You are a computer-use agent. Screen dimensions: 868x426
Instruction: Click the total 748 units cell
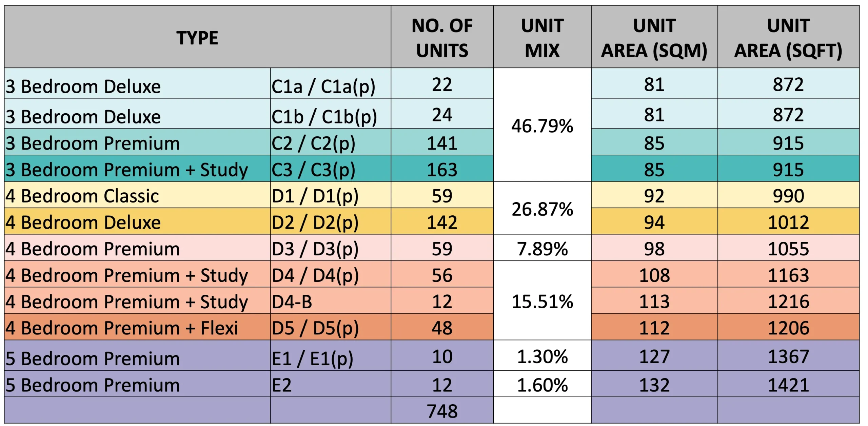[442, 411]
